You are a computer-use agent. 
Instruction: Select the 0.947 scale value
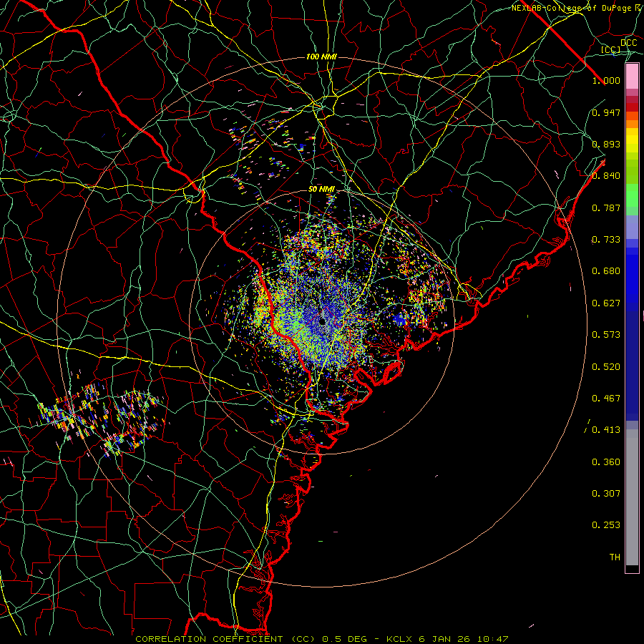[606, 112]
